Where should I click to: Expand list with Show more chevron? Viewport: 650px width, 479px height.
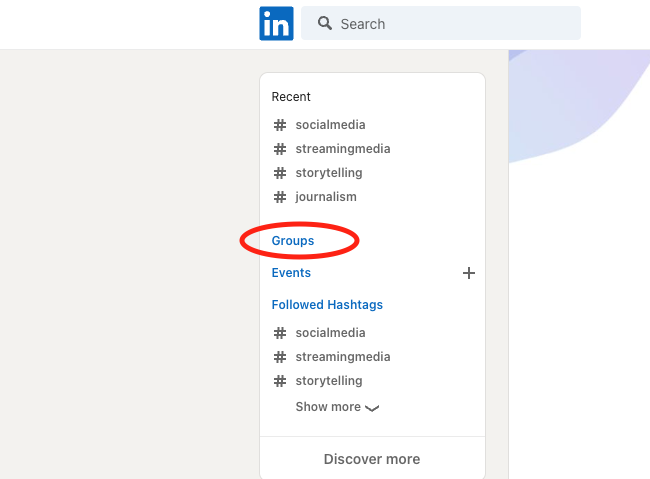tap(373, 408)
